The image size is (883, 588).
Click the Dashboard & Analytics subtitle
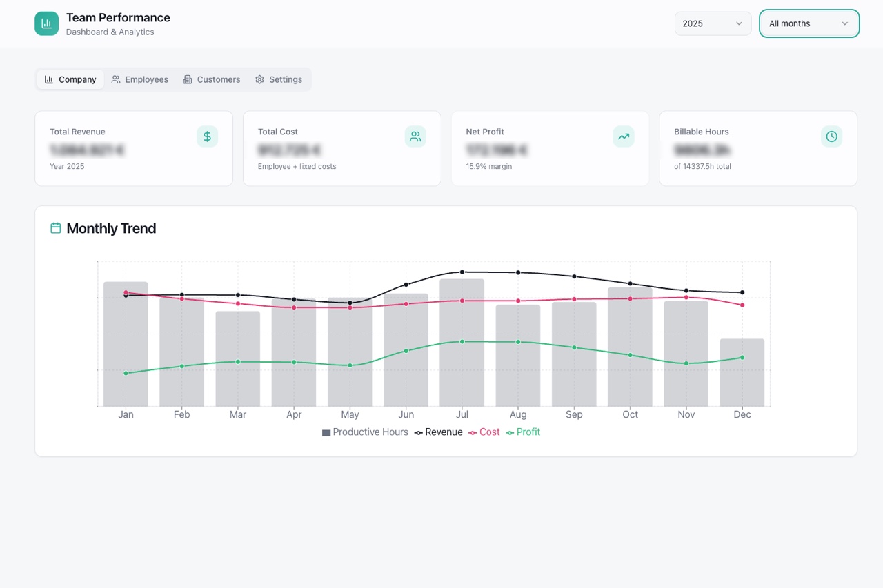pyautogui.click(x=109, y=31)
